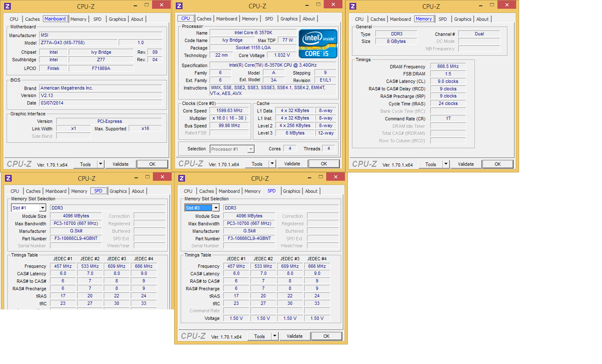Image resolution: width=602 pixels, height=364 pixels.
Task: Select the Caches tab in the CPU window
Action: 204,19
